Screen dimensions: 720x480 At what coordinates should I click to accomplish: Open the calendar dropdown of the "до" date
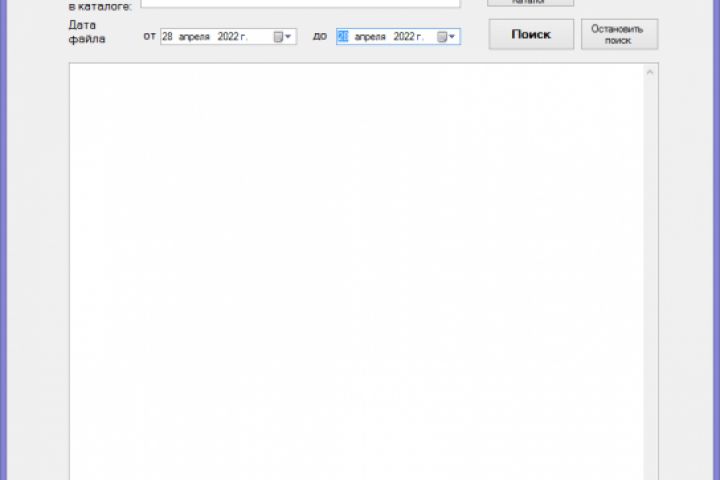446,37
